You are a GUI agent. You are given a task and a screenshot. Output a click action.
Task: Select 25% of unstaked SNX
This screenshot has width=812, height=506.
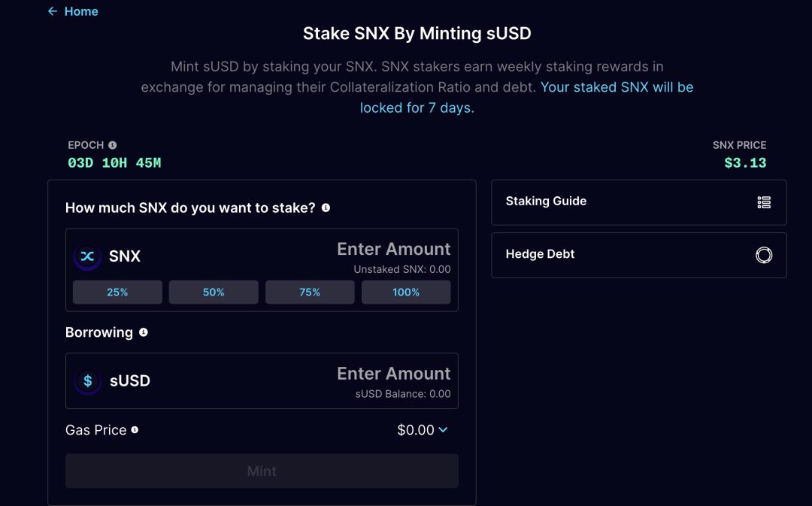pyautogui.click(x=117, y=292)
